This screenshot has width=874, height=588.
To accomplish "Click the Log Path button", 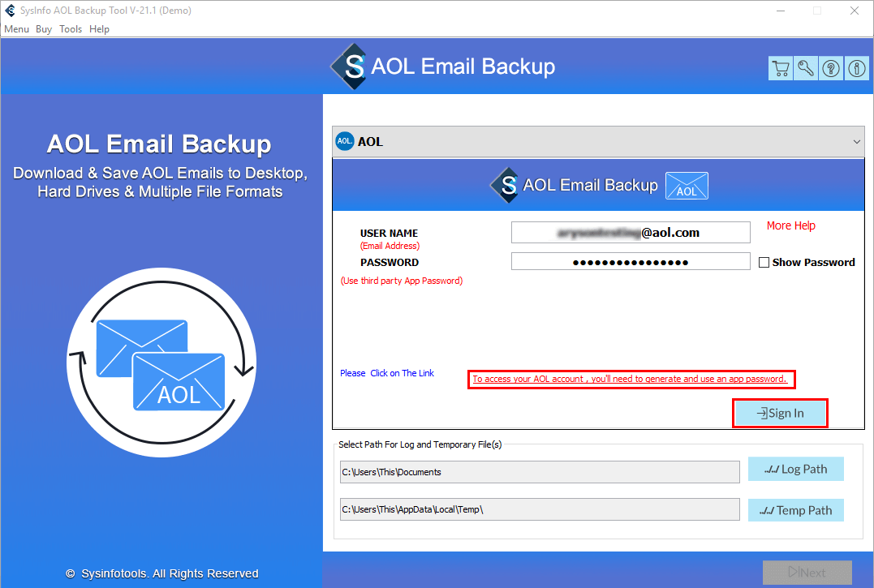I will 795,469.
